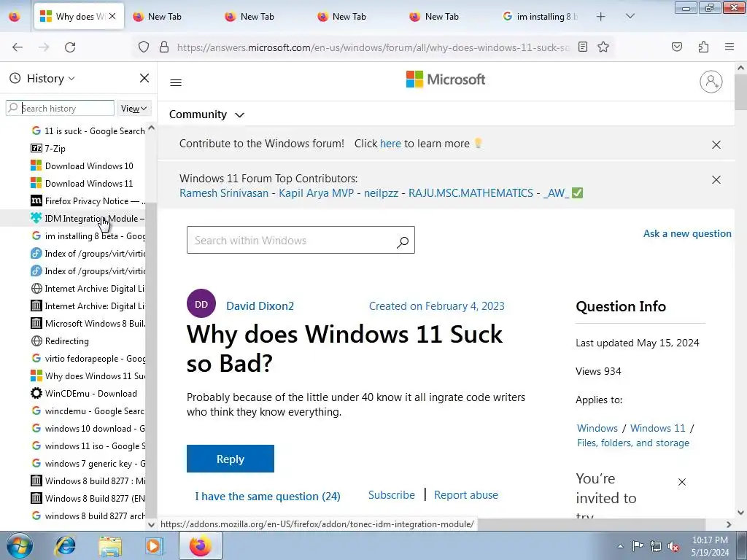Image resolution: width=747 pixels, height=560 pixels.
Task: Open Kapil Arya MVP profile link
Action: 317,192
